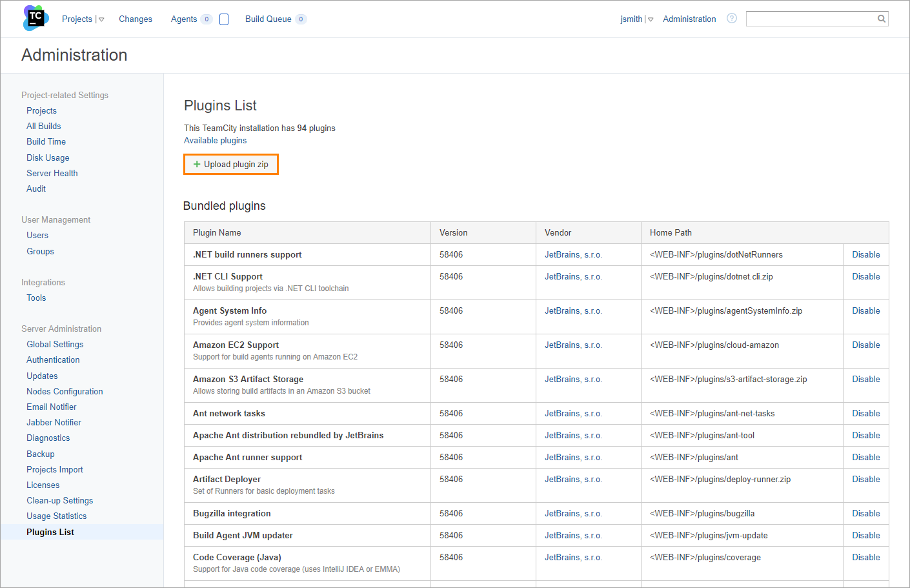Screen dimensions: 910x588
Task: Open the Available plugins link
Action: click(215, 140)
